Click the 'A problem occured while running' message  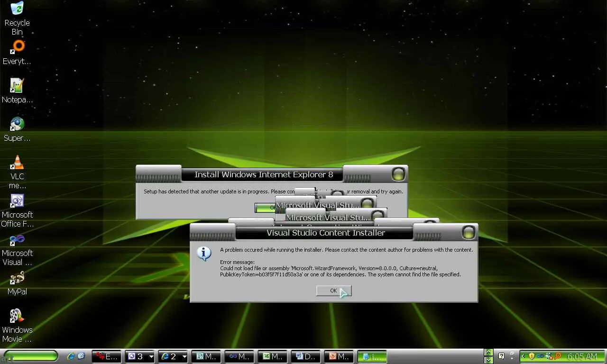click(347, 250)
